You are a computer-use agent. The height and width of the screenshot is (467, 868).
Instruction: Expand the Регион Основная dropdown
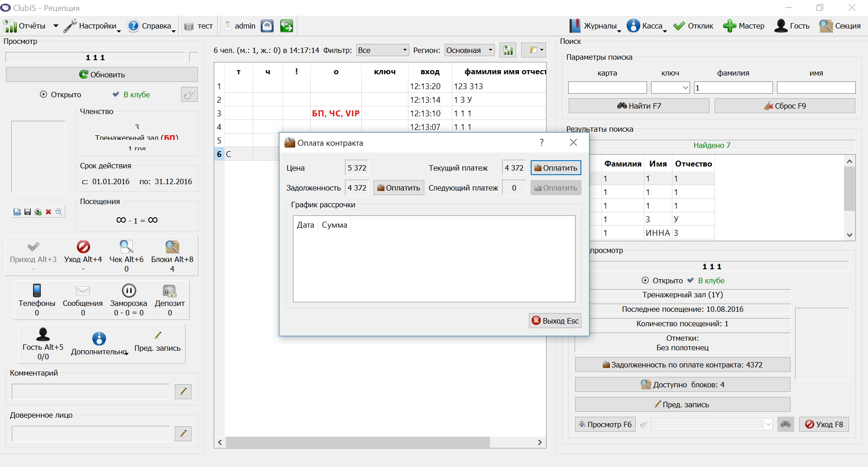(x=470, y=50)
